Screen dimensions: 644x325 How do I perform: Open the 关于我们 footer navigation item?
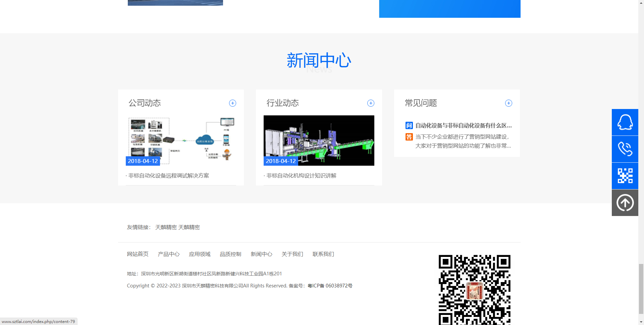point(292,254)
